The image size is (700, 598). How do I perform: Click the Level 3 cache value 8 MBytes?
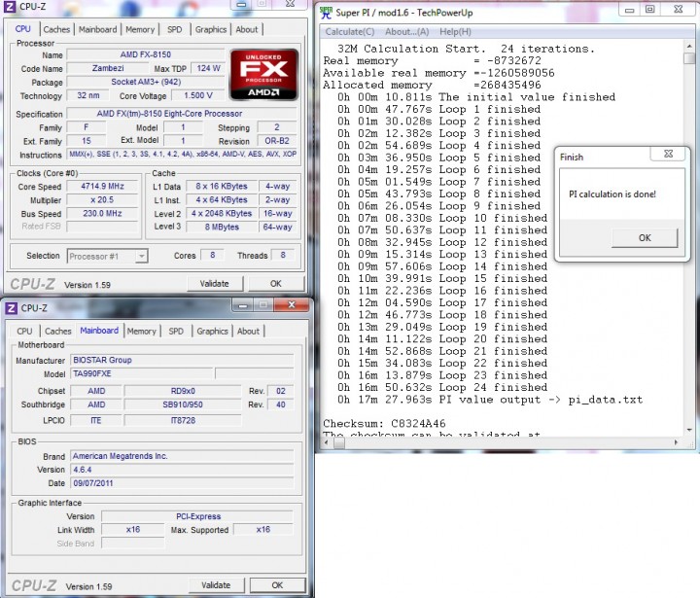[222, 227]
